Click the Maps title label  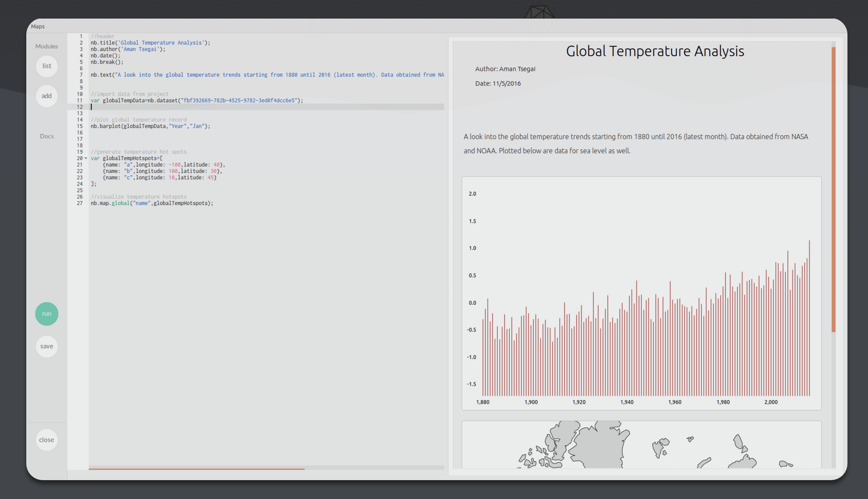pyautogui.click(x=38, y=26)
